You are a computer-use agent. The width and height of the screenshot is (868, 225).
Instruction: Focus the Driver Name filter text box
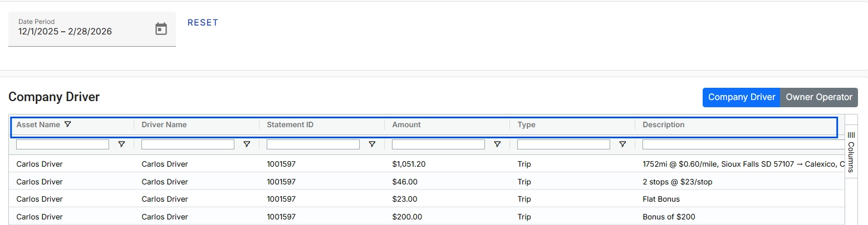pos(188,144)
